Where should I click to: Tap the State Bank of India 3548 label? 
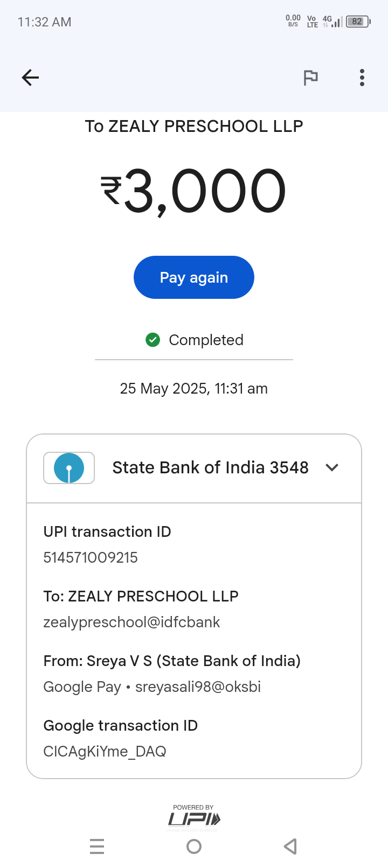pos(210,467)
